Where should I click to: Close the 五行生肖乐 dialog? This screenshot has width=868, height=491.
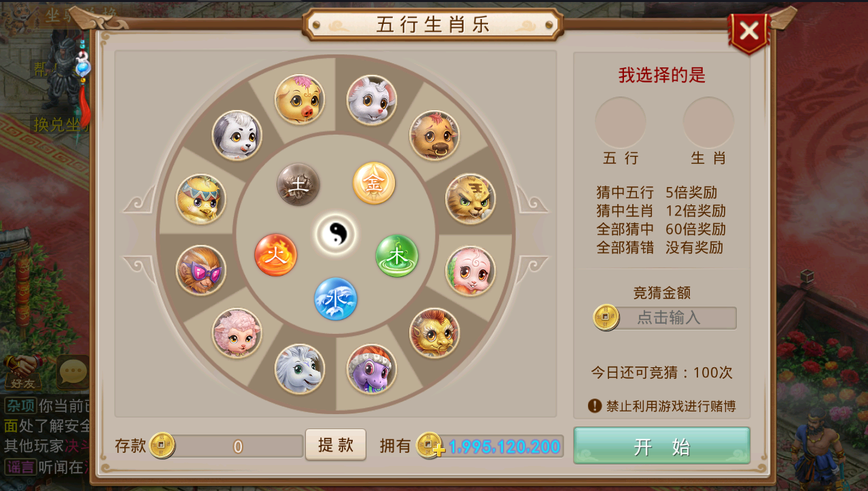point(749,31)
